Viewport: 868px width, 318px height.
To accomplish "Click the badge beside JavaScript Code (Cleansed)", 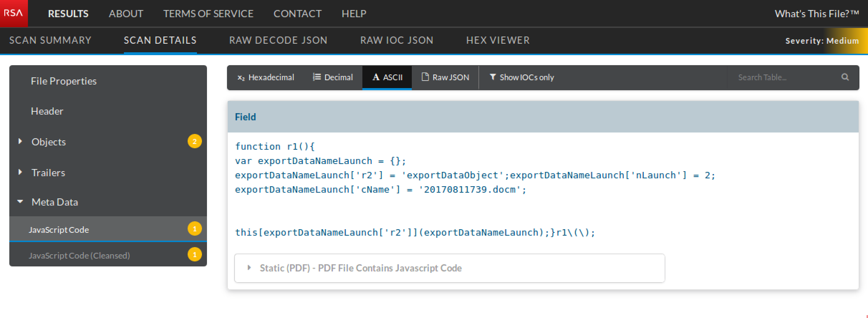I will coord(194,255).
